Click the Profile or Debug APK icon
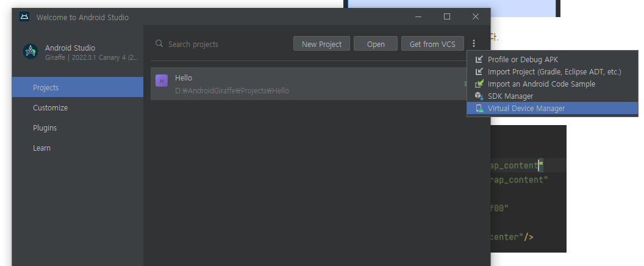 pyautogui.click(x=479, y=60)
